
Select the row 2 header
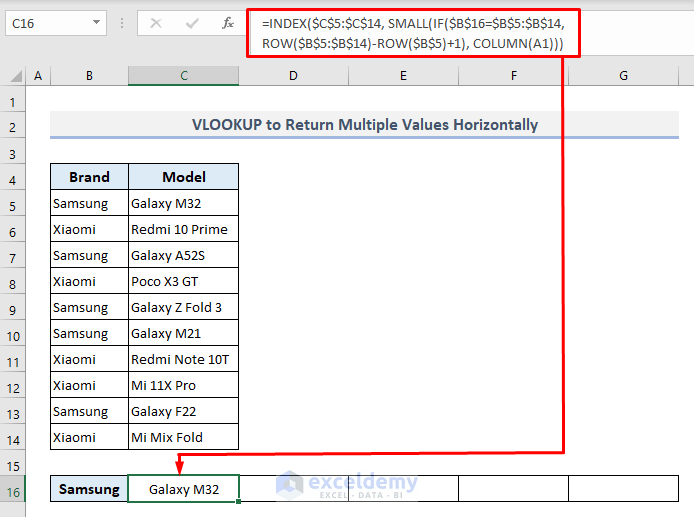point(12,127)
